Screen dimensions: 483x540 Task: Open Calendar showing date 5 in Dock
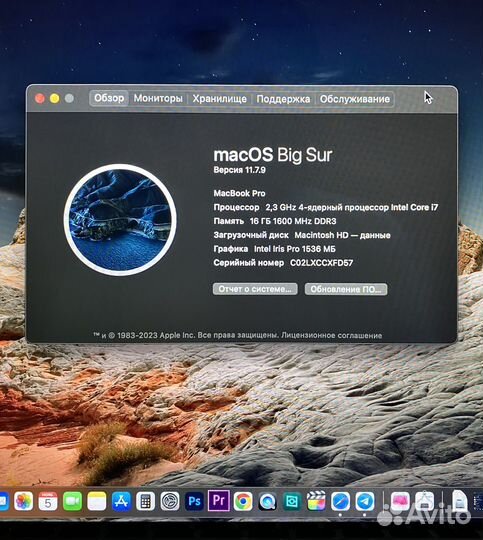48,501
